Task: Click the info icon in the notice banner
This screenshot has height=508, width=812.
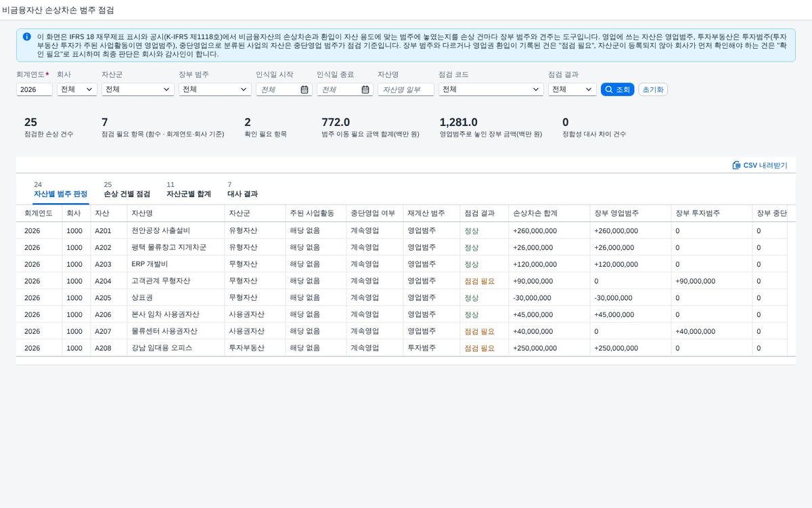Action: (26, 37)
